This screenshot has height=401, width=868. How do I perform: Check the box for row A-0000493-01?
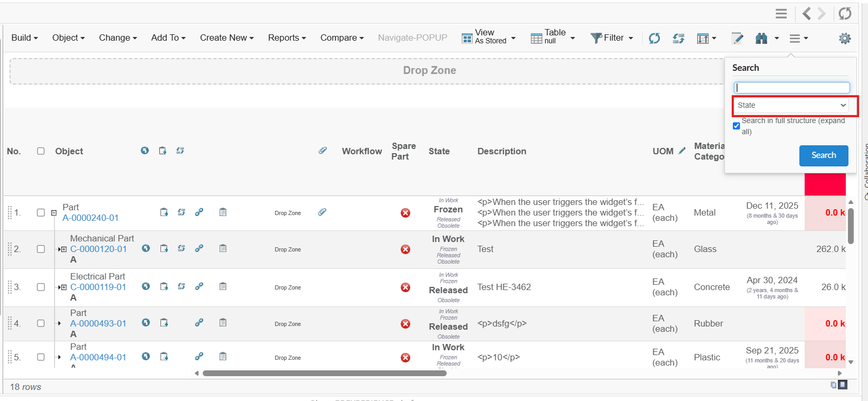(41, 323)
